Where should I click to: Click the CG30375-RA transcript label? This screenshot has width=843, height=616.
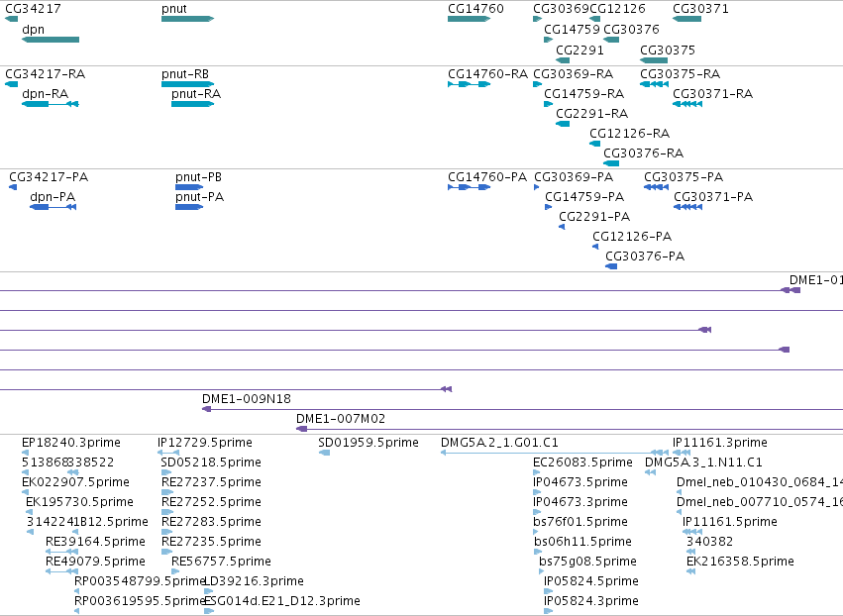point(681,73)
